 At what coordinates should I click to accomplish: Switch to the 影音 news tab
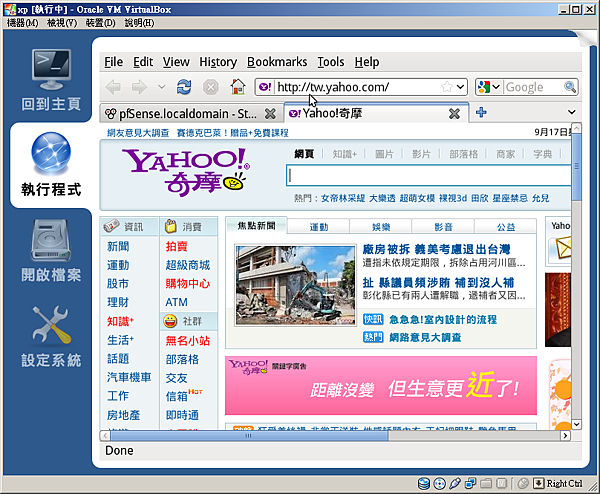pos(443,227)
